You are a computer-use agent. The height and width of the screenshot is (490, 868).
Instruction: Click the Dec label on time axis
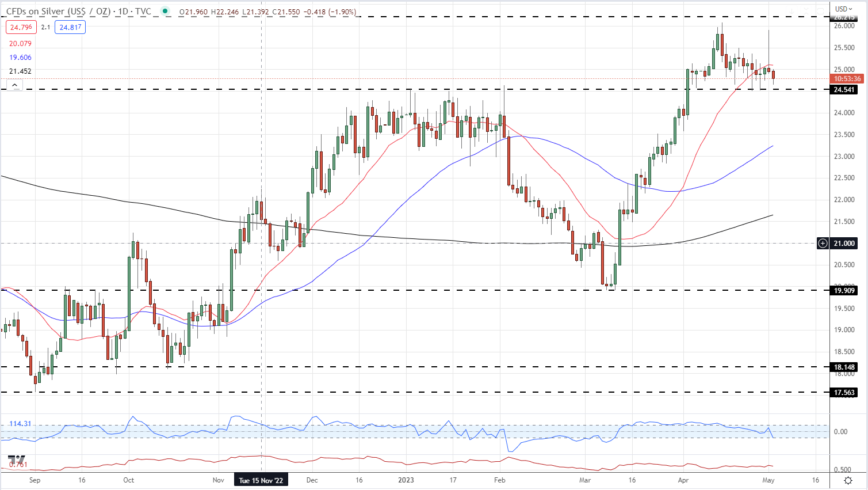click(x=312, y=480)
